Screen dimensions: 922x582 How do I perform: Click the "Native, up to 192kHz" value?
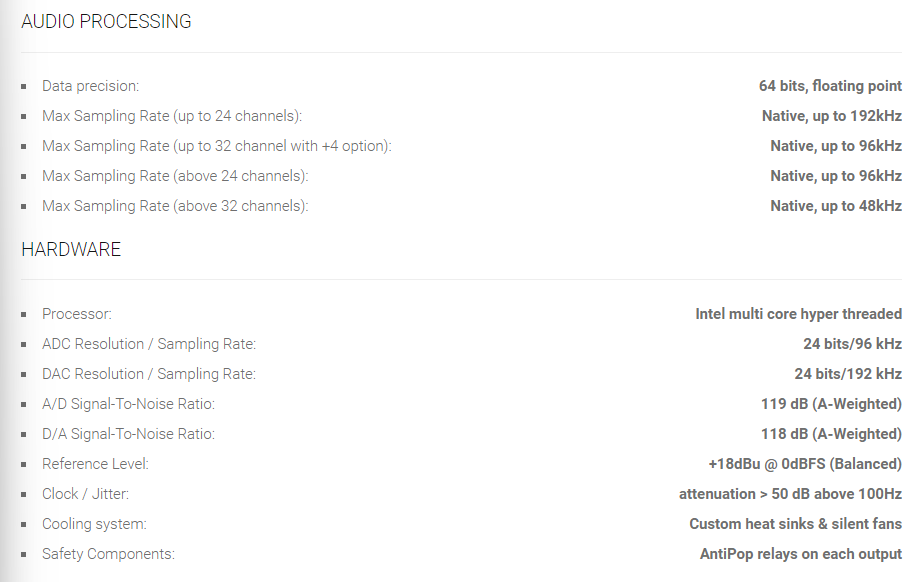pos(831,116)
